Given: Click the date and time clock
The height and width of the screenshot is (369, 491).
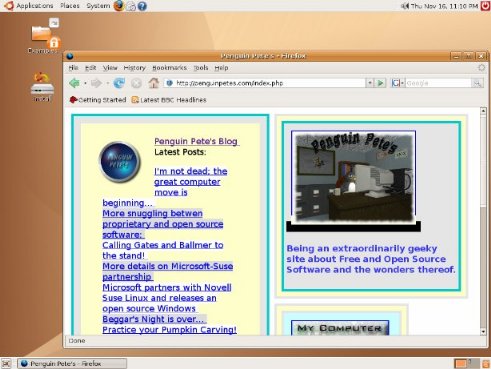Looking at the screenshot, I should click(x=444, y=6).
